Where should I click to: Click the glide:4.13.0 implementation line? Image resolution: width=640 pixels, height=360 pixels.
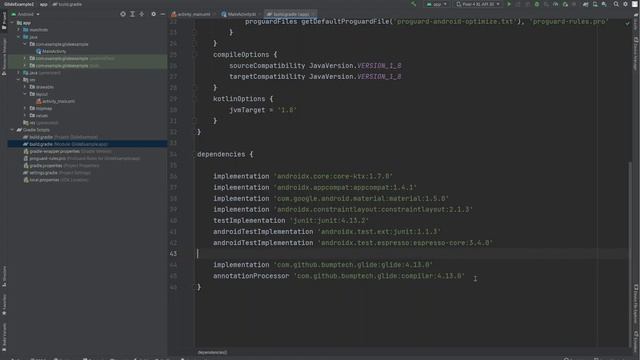[322, 265]
